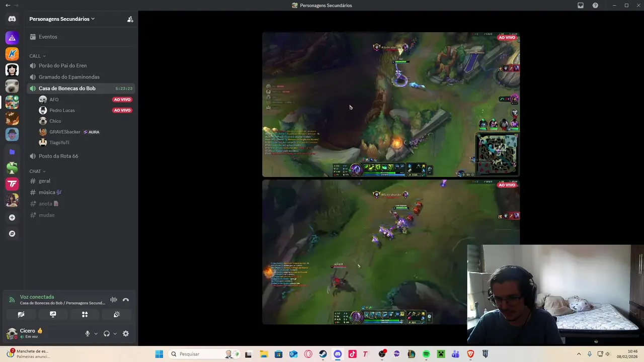Viewport: 644px width, 362px height.
Task: Turn on camera in voice panel
Action: tap(21, 314)
